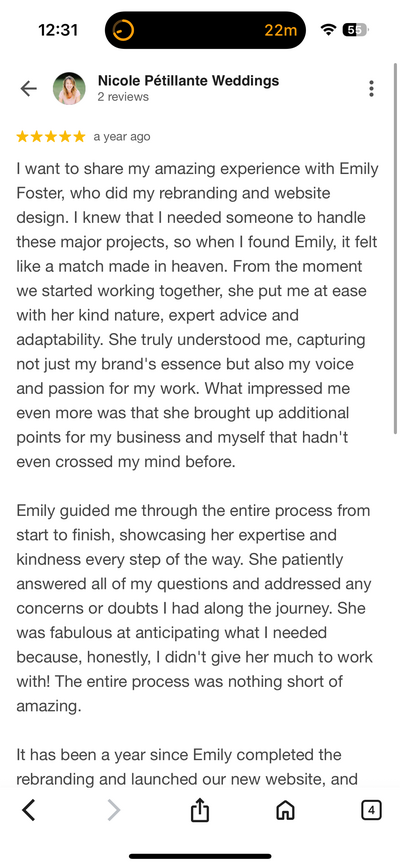Go to the home page icon

(x=285, y=811)
